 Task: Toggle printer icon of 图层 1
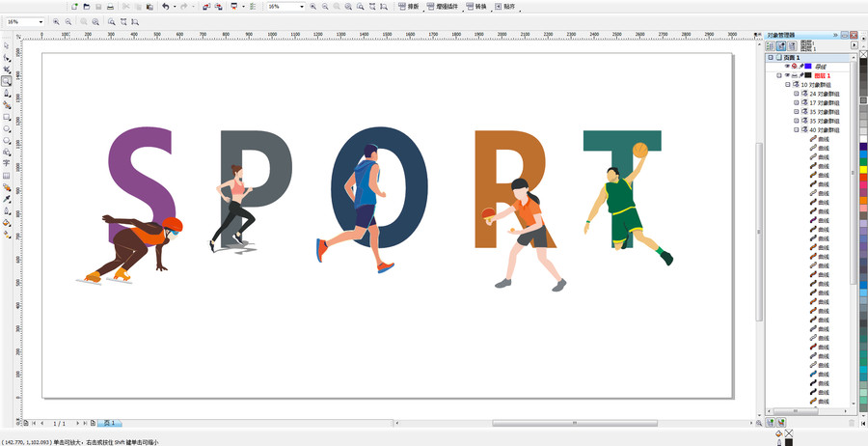coord(795,75)
